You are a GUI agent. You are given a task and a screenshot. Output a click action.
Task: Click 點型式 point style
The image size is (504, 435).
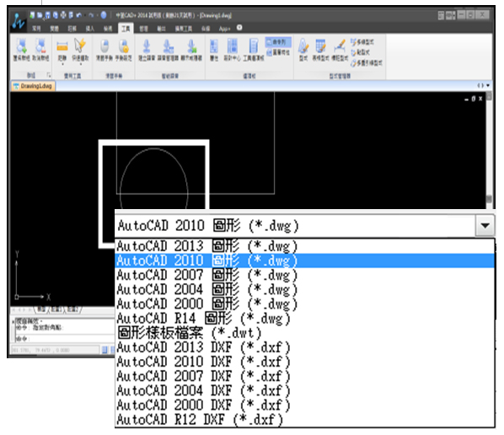tap(361, 52)
